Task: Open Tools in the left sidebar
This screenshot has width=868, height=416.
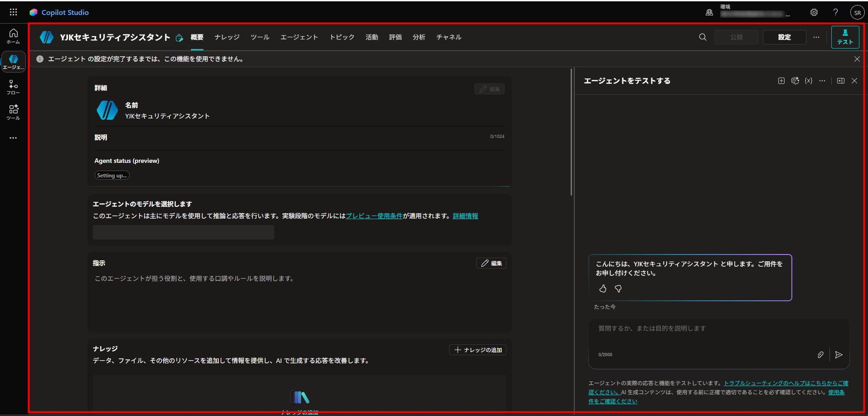Action: [13, 113]
